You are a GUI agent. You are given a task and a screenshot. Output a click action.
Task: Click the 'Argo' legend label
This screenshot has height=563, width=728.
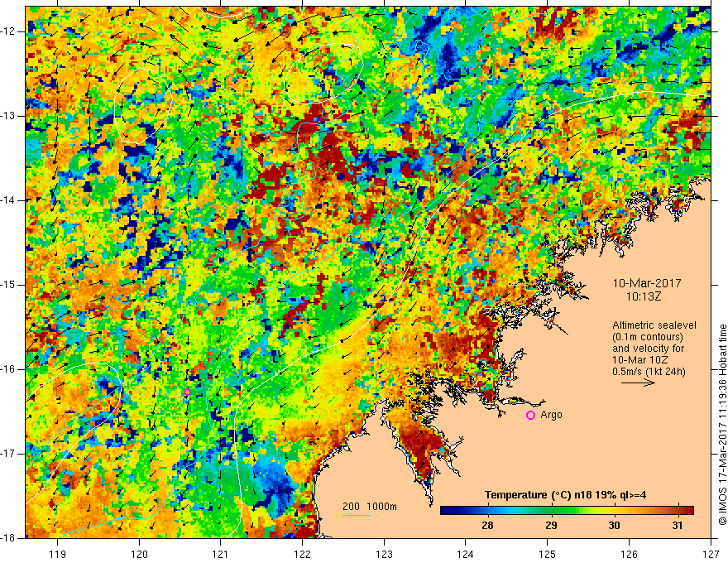(551, 415)
